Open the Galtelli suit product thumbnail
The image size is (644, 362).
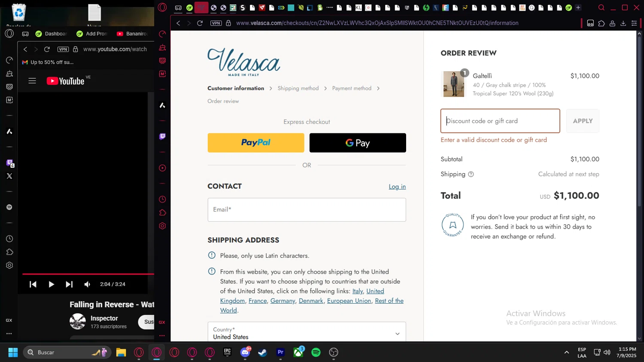[x=453, y=84]
